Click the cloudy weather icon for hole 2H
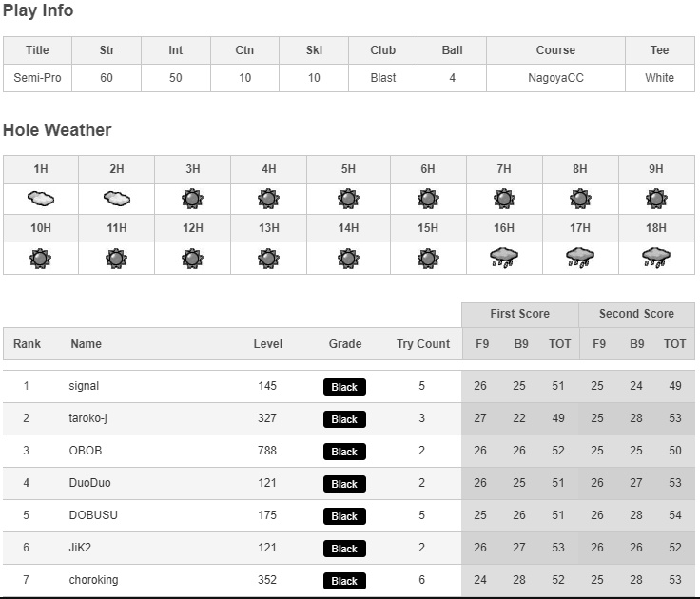 pos(116,199)
